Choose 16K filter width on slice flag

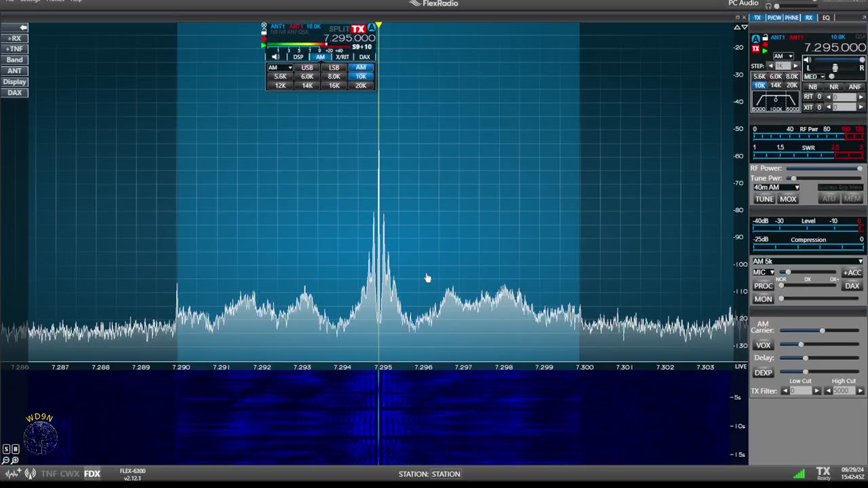[x=334, y=85]
